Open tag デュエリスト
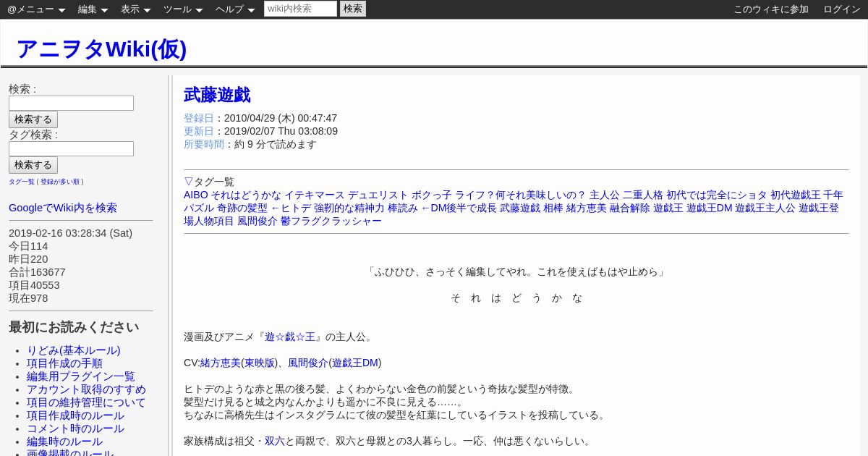The height and width of the screenshot is (456, 868). point(378,195)
